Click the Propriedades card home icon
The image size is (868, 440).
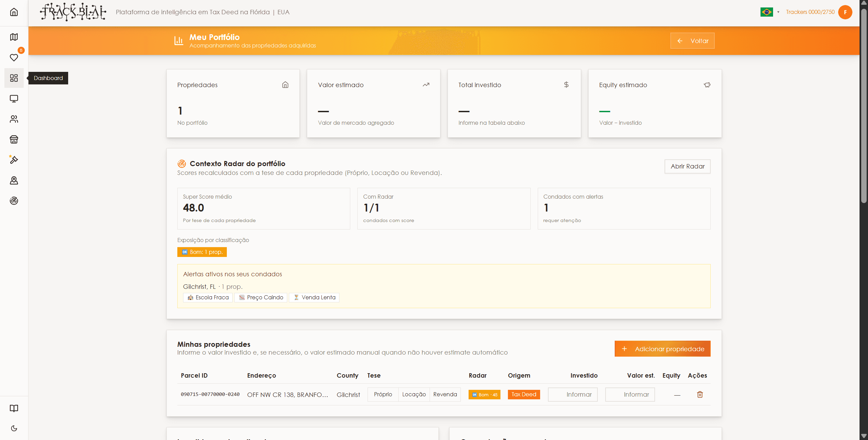coord(285,85)
